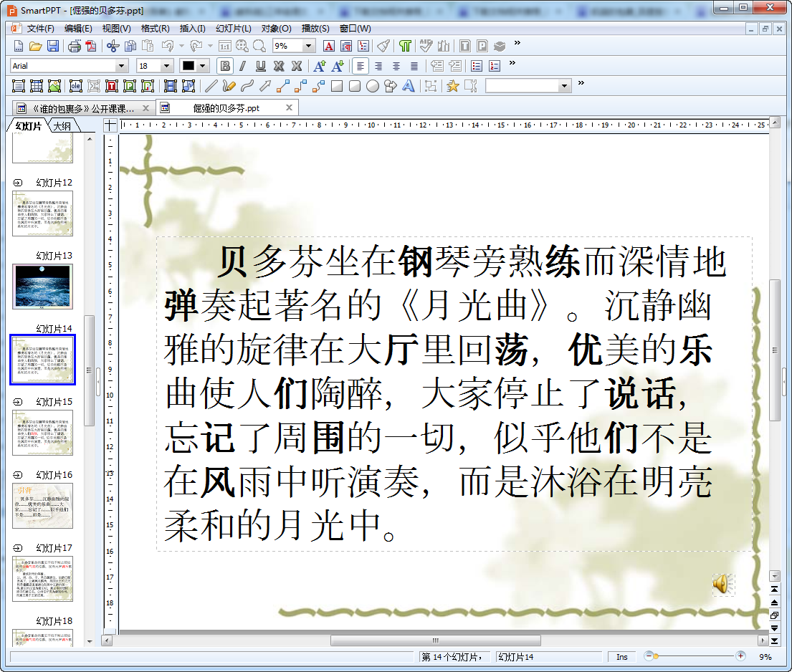Viewport: 792px width, 672px height.
Task: Select the arrow line drawing tool
Action: pos(265,87)
